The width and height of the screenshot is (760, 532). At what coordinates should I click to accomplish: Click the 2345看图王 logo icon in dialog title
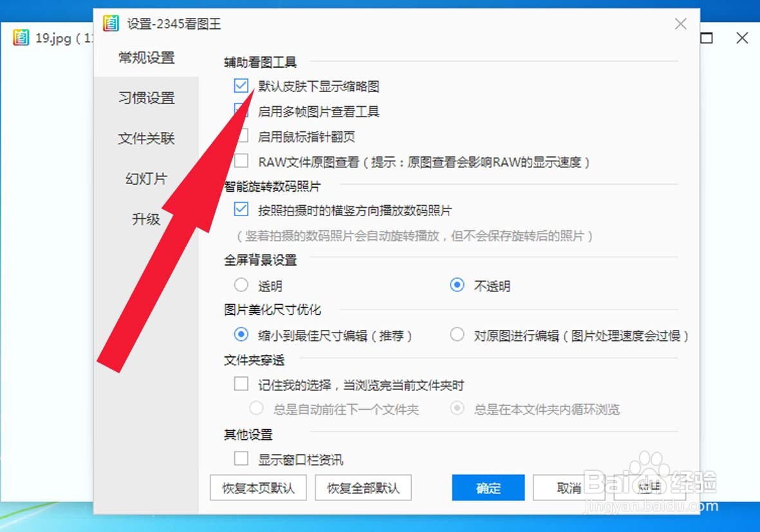(111, 23)
